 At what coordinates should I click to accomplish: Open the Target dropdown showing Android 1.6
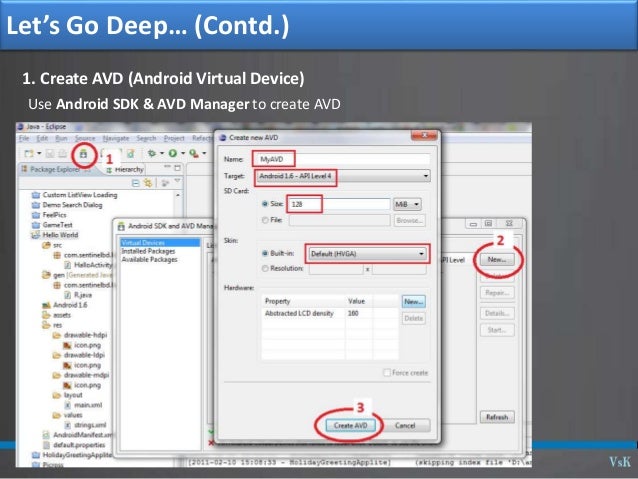(x=342, y=176)
